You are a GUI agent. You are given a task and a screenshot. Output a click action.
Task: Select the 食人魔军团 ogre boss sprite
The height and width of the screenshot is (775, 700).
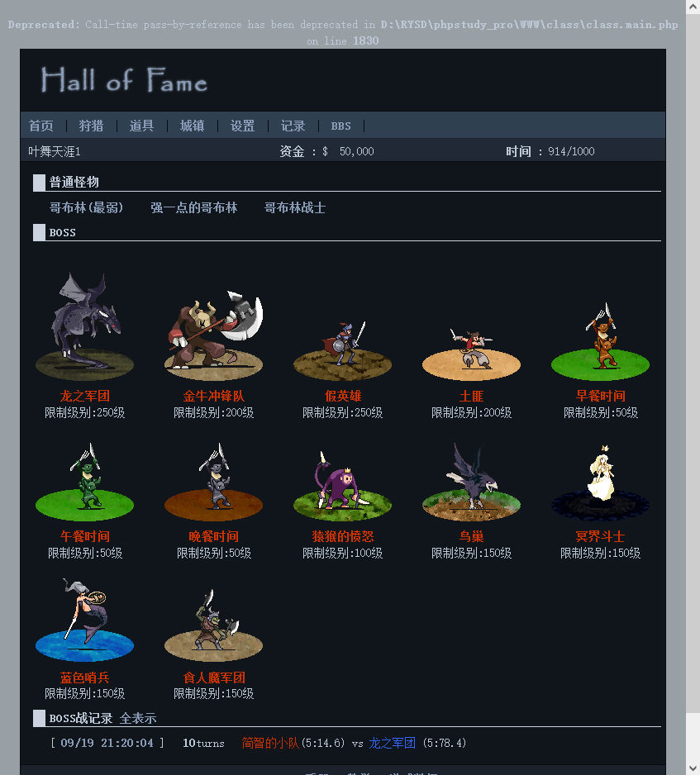[213, 625]
